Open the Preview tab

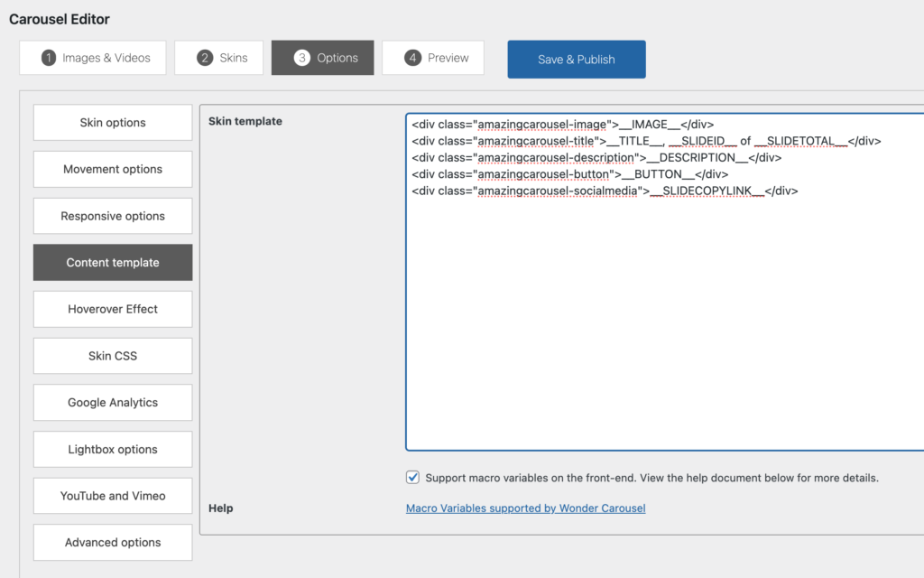pyautogui.click(x=433, y=57)
